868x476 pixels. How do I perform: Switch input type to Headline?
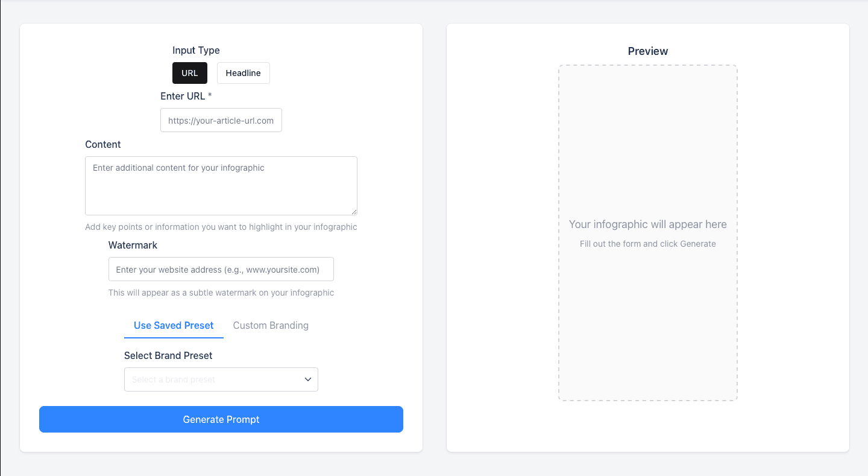[x=243, y=73]
